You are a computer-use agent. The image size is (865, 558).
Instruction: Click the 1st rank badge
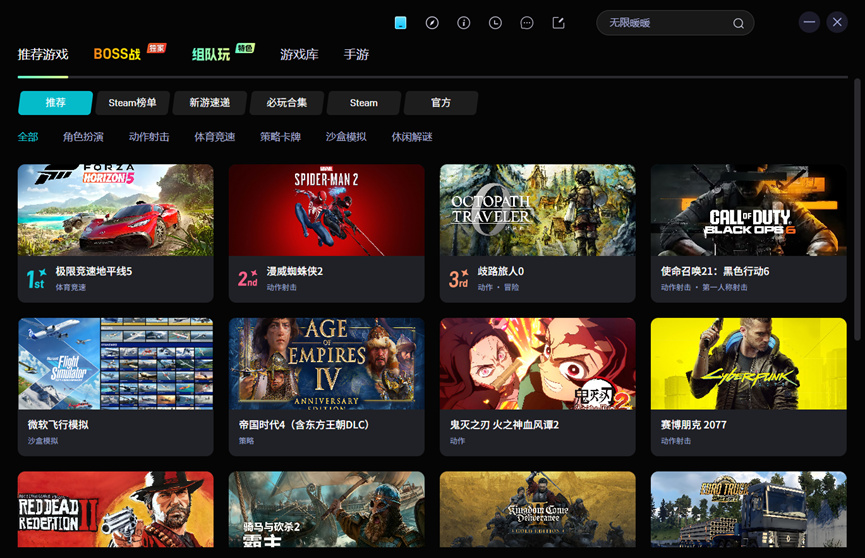(x=36, y=279)
